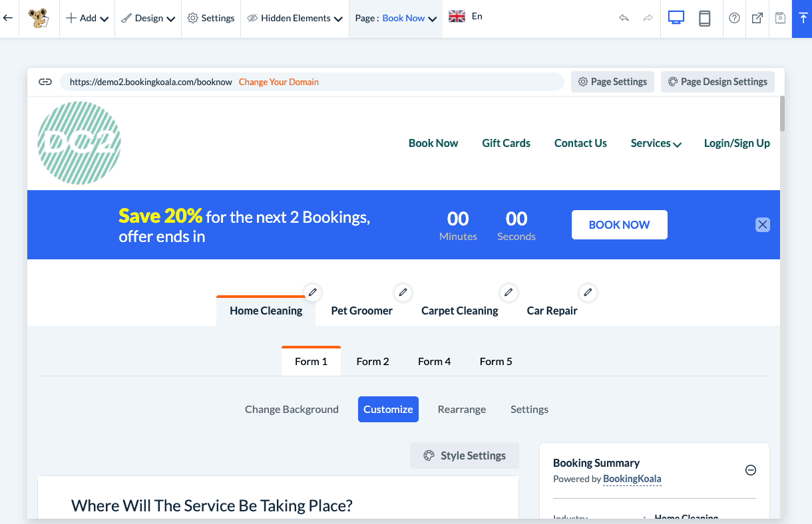Select the Pet Groomer tab
This screenshot has width=812, height=524.
click(x=361, y=311)
